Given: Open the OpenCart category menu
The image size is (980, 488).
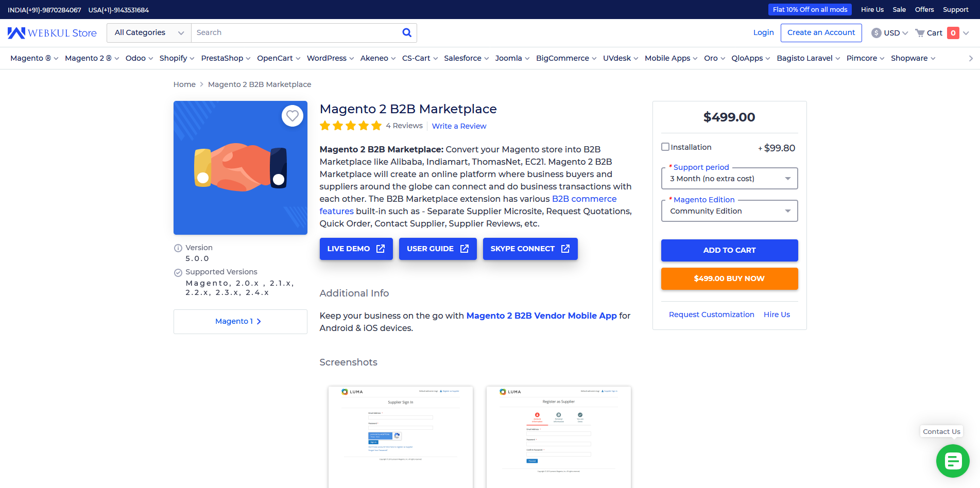Looking at the screenshot, I should point(279,58).
